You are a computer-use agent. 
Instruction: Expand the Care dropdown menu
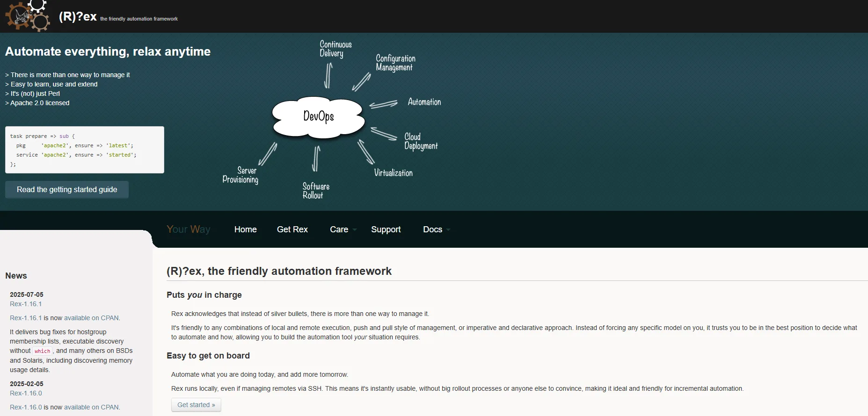click(x=343, y=230)
